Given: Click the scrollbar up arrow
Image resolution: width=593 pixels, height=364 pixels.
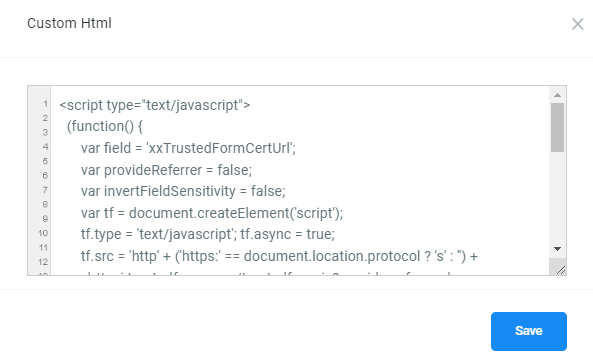Looking at the screenshot, I should click(x=557, y=95).
